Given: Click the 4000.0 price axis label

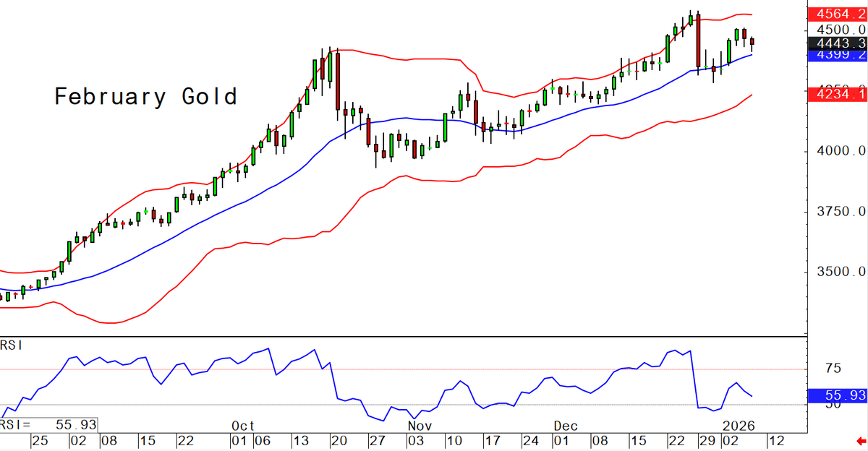Looking at the screenshot, I should 840,151.
